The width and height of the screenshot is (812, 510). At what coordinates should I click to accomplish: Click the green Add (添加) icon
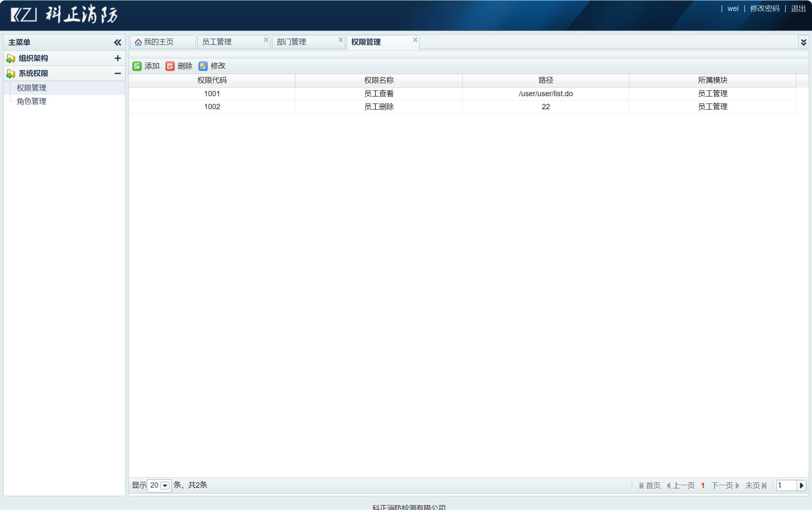point(137,66)
